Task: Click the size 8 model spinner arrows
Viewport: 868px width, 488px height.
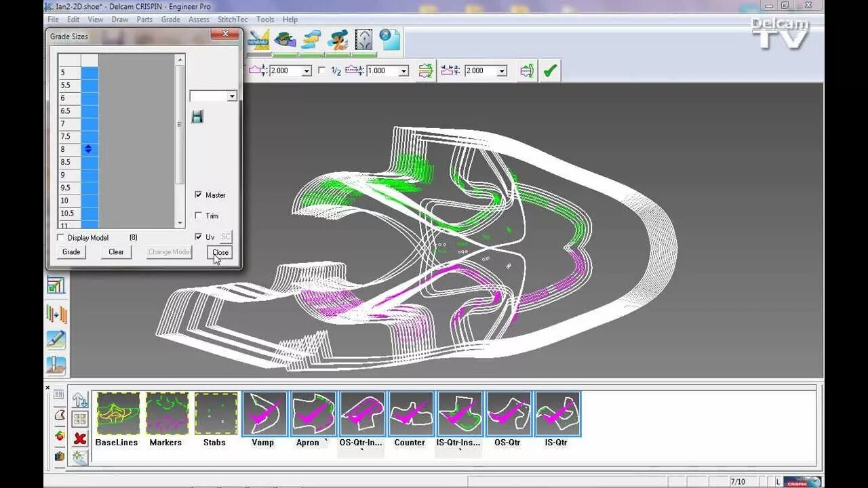Action: click(x=88, y=149)
